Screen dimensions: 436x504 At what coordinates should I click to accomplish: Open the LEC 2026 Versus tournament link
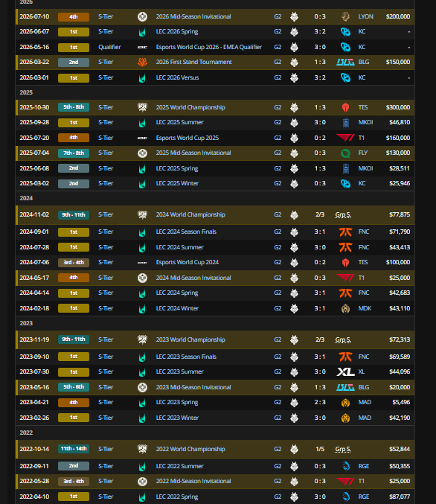[x=177, y=77]
